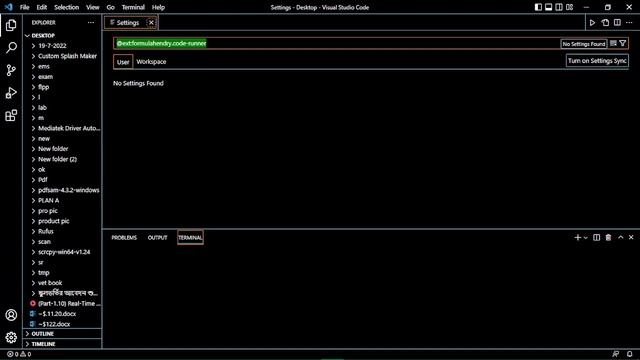The height and width of the screenshot is (360, 640).
Task: Open the Terminal menu
Action: pyautogui.click(x=133, y=7)
